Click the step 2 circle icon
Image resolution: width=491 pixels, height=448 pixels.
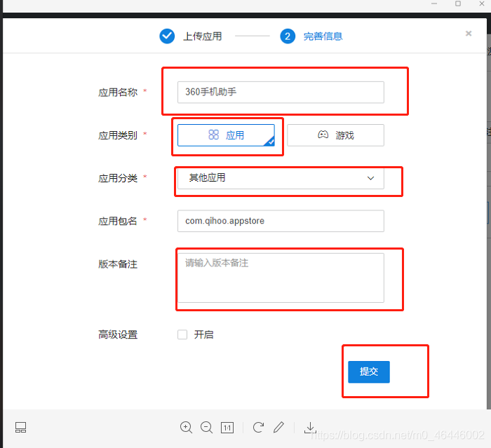[288, 36]
